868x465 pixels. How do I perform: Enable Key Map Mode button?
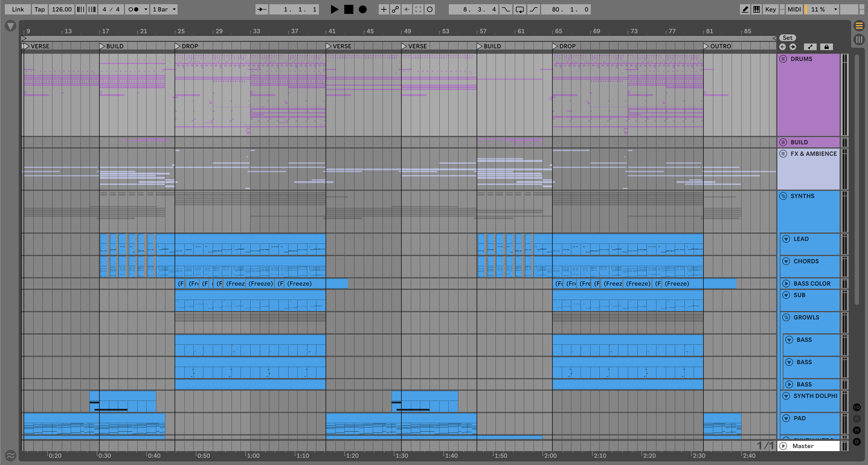[770, 9]
